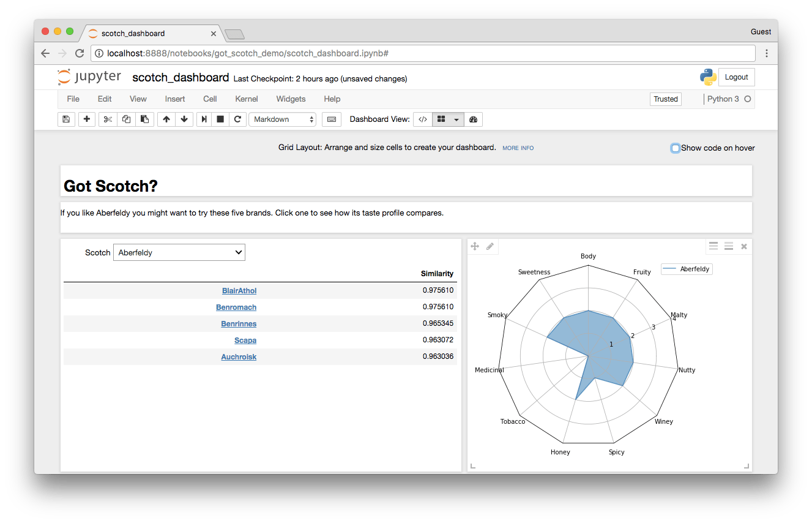The image size is (812, 523).
Task: Select the cut cells scissors icon
Action: (x=107, y=119)
